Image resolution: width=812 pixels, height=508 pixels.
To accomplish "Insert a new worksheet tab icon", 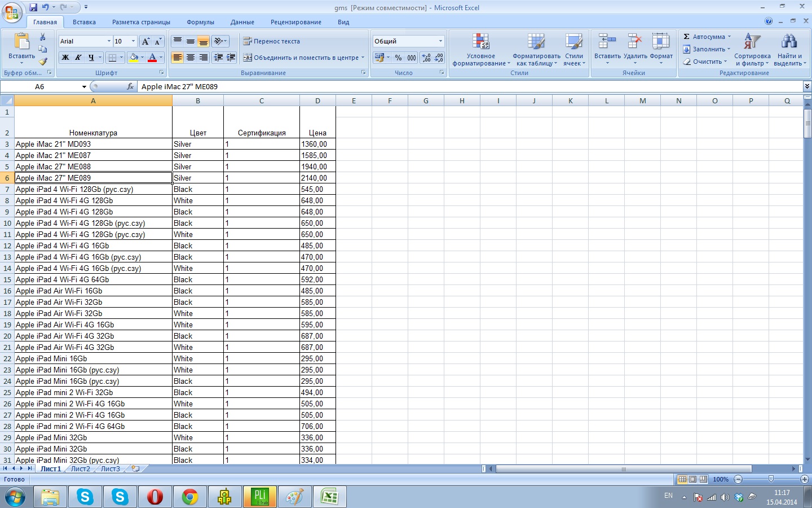I will point(135,468).
